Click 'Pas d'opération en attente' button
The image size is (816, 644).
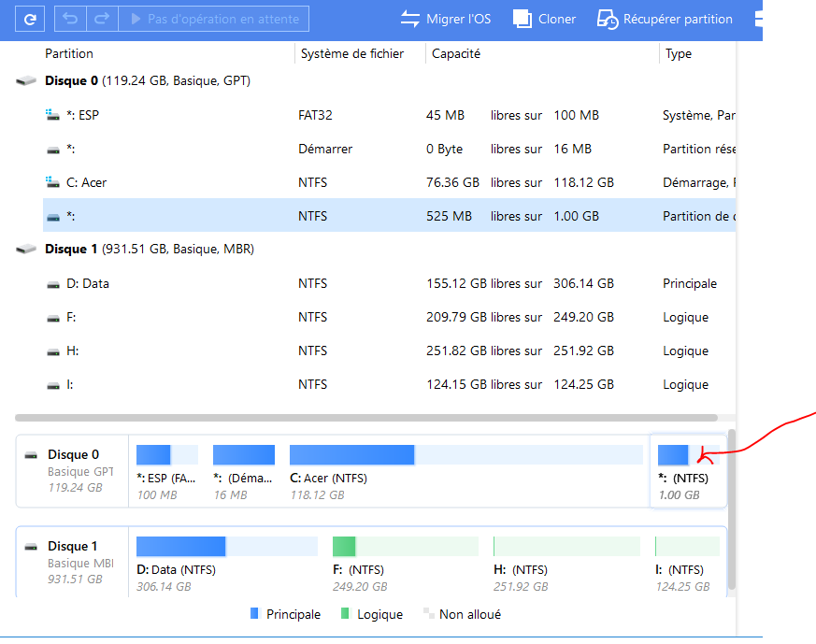[214, 20]
